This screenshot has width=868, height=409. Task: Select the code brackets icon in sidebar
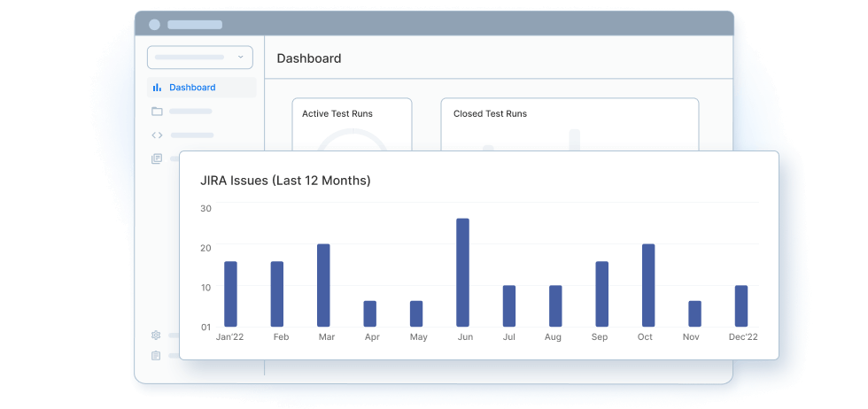157,135
